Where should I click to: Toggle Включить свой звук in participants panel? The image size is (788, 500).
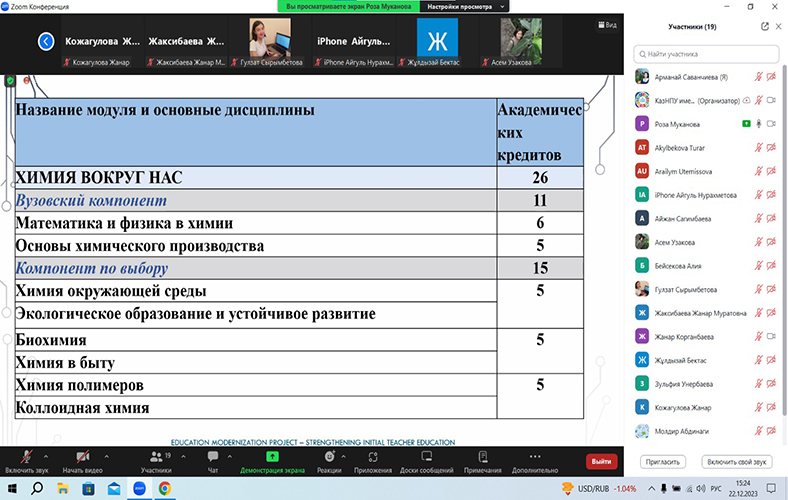[x=736, y=462]
